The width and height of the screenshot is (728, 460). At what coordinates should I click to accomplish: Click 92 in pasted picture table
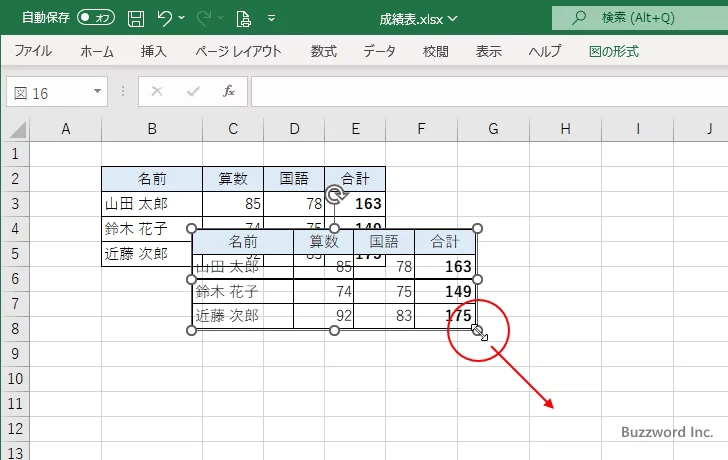pos(344,316)
